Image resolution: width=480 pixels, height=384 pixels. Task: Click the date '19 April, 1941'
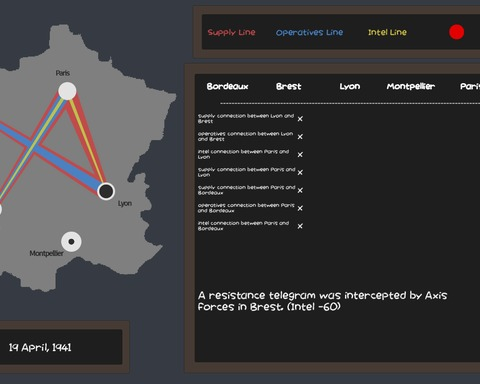(x=40, y=348)
